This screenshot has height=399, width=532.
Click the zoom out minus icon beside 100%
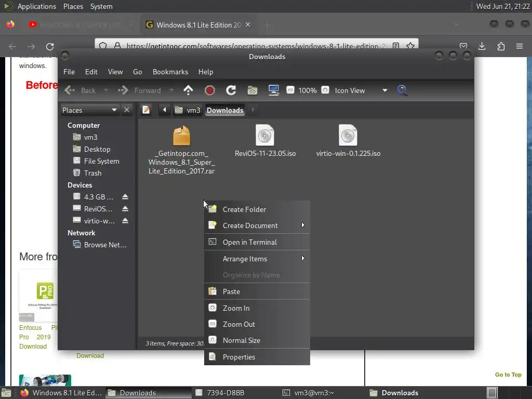click(x=290, y=90)
